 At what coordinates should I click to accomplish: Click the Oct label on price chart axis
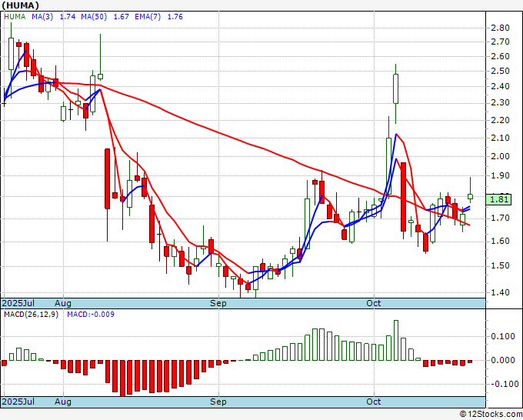(x=374, y=303)
